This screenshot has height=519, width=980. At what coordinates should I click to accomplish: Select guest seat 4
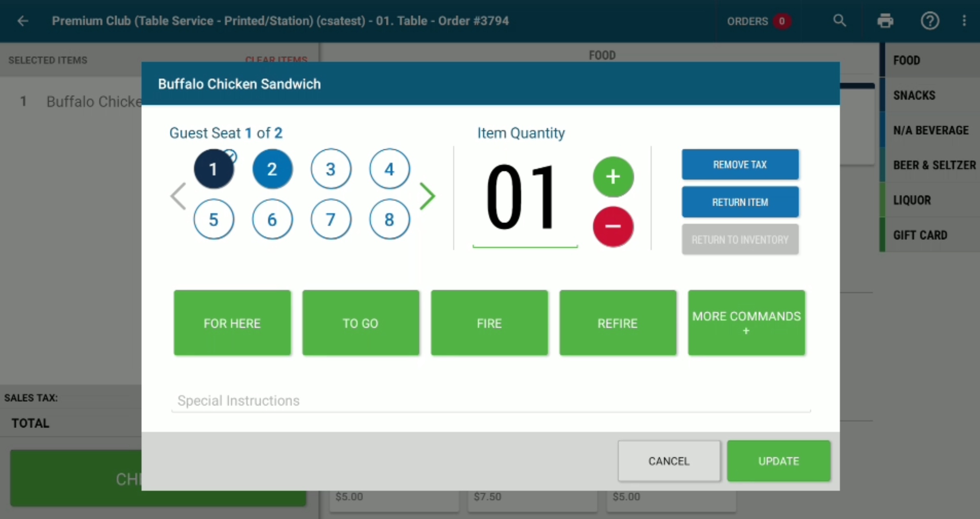click(x=390, y=169)
